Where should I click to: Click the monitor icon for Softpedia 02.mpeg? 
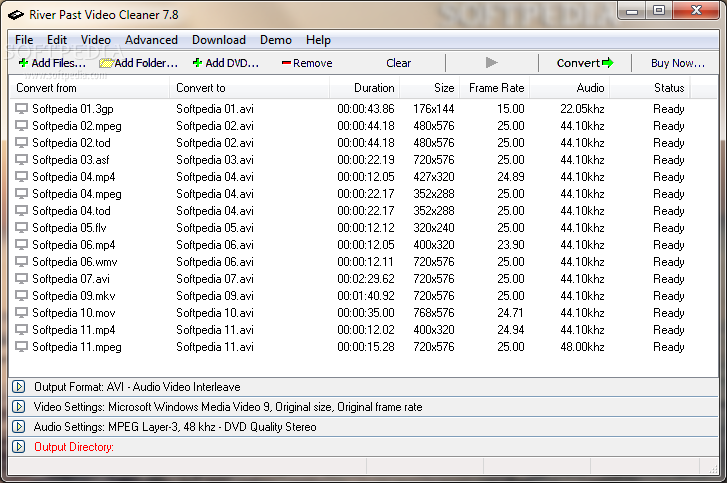pyautogui.click(x=21, y=126)
